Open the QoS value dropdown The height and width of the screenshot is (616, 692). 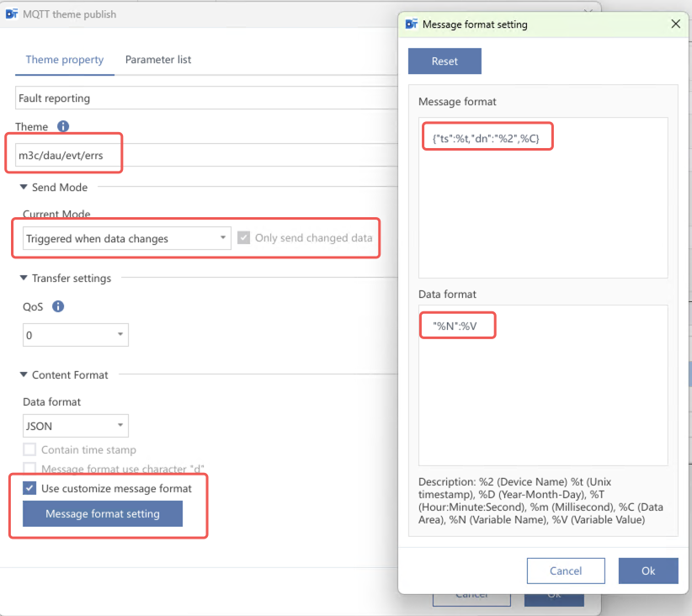(75, 335)
